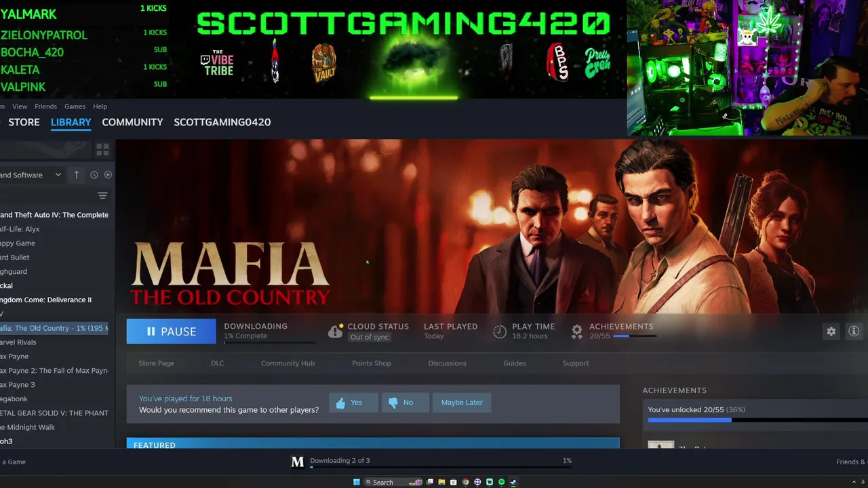Click the ACHIEVEMENTS heading in right panel
Image resolution: width=868 pixels, height=488 pixels.
674,390
